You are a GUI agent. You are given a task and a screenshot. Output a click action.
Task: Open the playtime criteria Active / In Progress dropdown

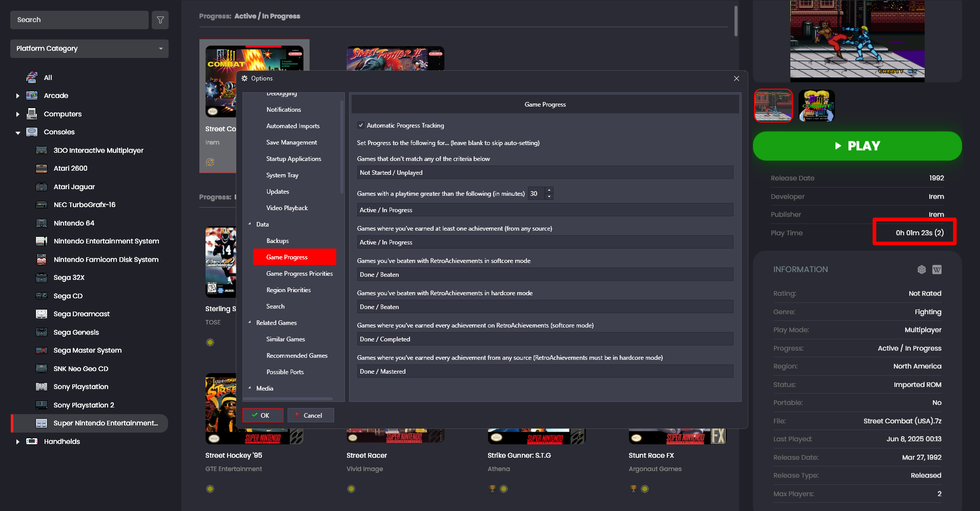[545, 210]
